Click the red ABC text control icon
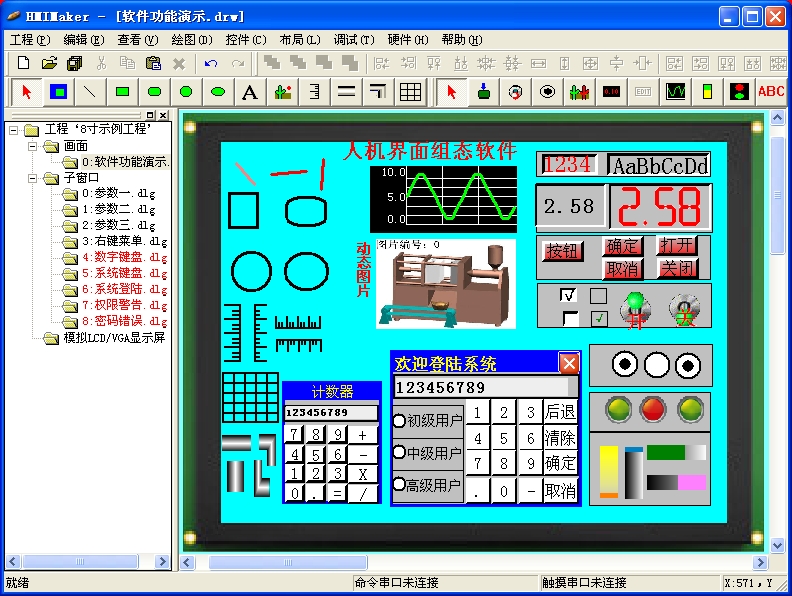The image size is (792, 596). point(771,92)
